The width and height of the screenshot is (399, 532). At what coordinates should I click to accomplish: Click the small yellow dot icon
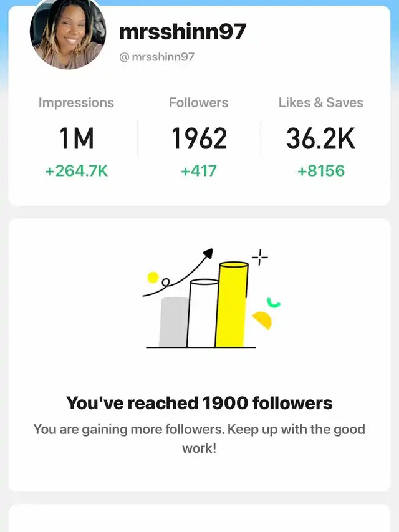[153, 278]
